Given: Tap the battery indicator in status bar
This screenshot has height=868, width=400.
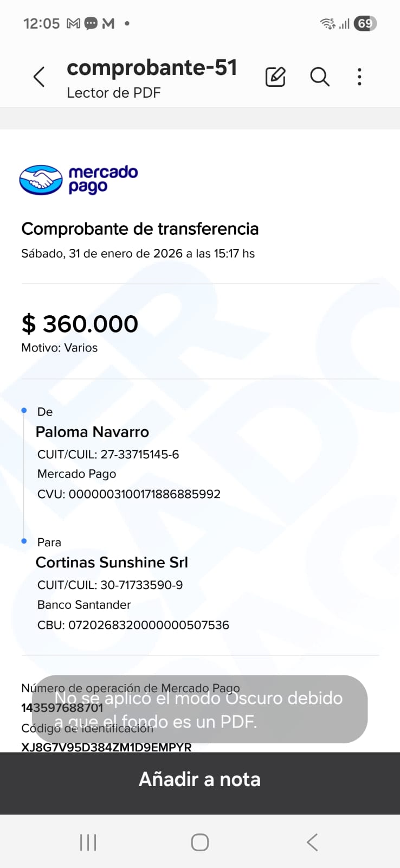Looking at the screenshot, I should (x=365, y=23).
